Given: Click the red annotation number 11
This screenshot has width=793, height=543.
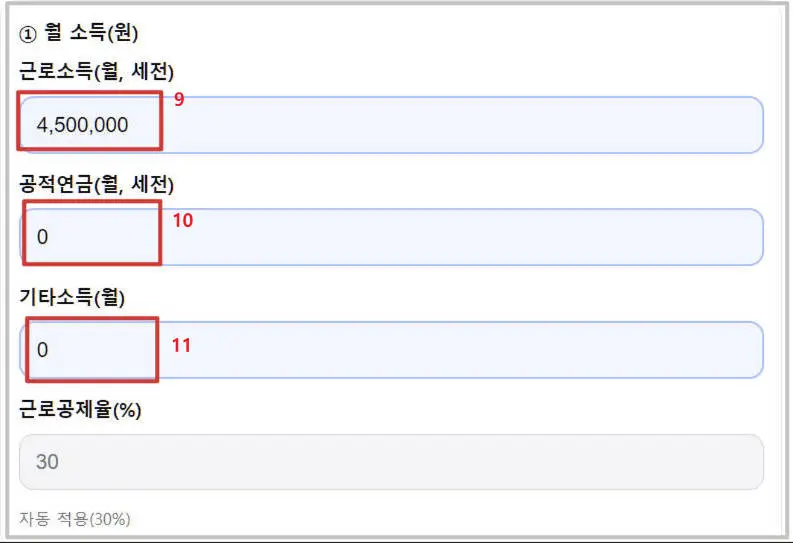Looking at the screenshot, I should point(181,345).
